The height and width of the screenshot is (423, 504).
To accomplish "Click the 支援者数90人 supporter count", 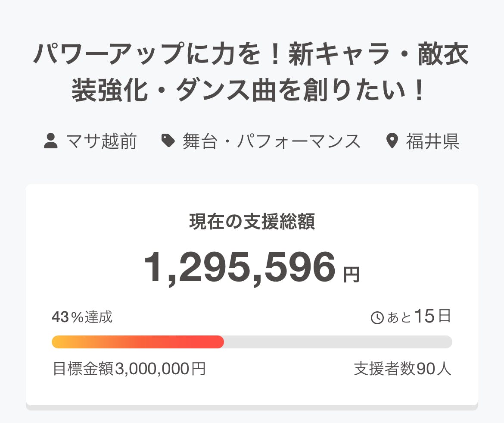I will 403,369.
